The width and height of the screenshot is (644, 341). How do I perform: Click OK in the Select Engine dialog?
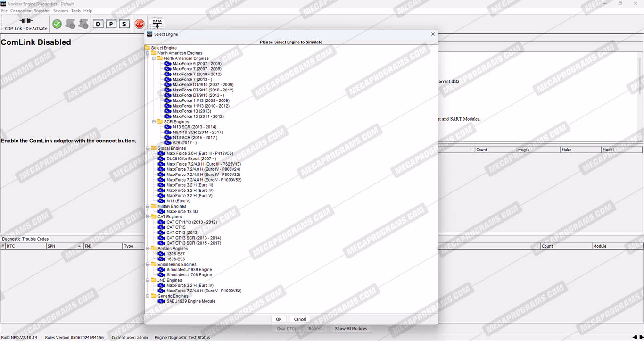point(279,319)
